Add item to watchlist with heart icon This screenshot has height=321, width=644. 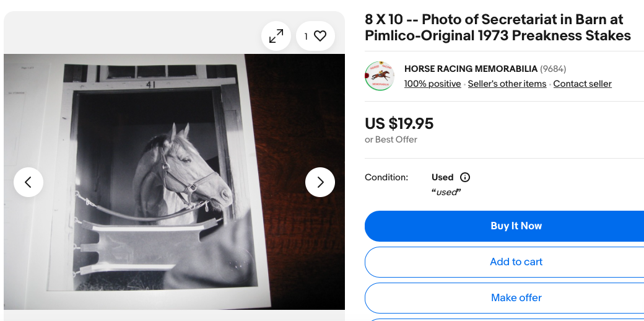[315, 36]
